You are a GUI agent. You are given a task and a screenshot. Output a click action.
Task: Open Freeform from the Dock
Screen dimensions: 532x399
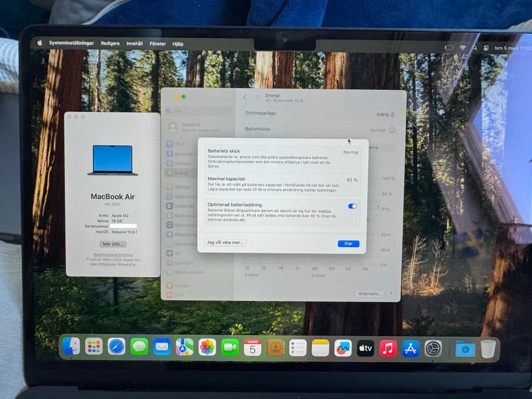(x=343, y=348)
